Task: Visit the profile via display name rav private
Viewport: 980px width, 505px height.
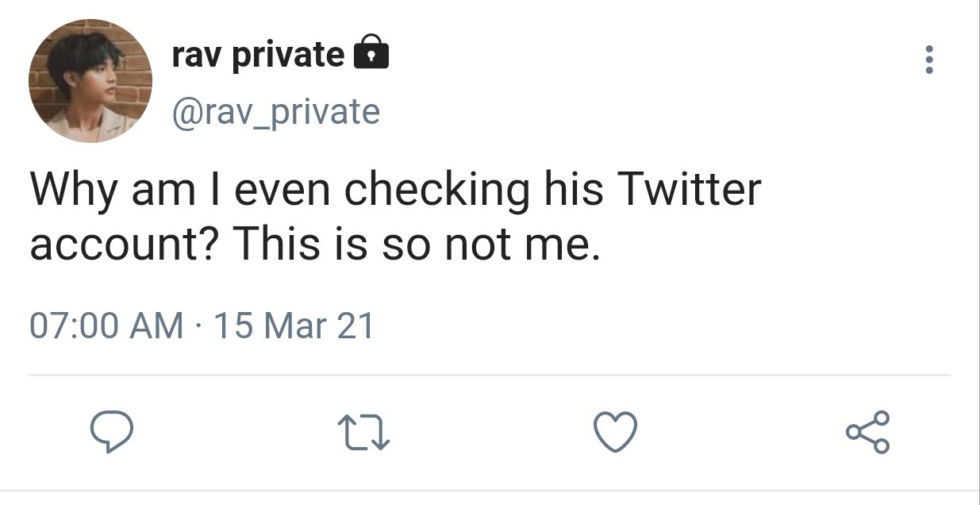Action: pos(259,54)
